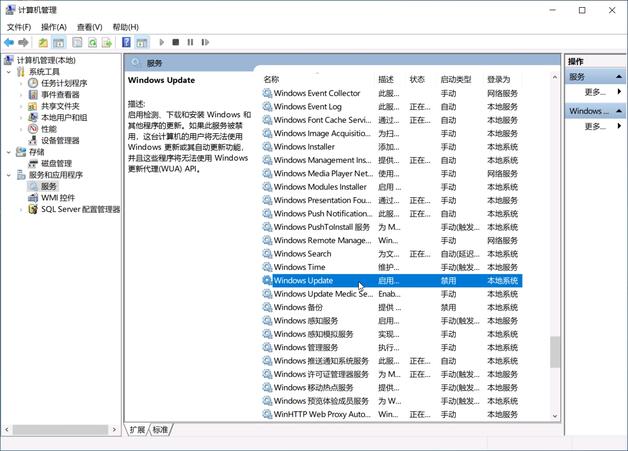628x451 pixels.
Task: Click the Refresh toolbar icon
Action: pyautogui.click(x=92, y=43)
